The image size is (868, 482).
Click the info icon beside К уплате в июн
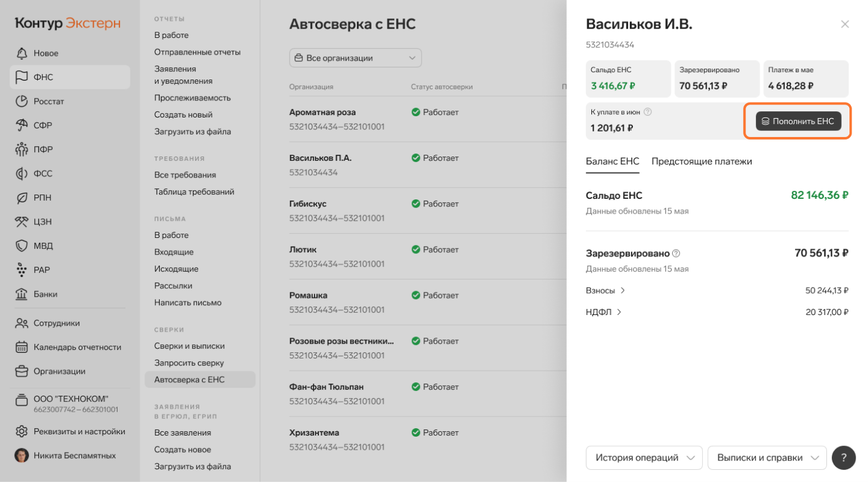point(648,112)
